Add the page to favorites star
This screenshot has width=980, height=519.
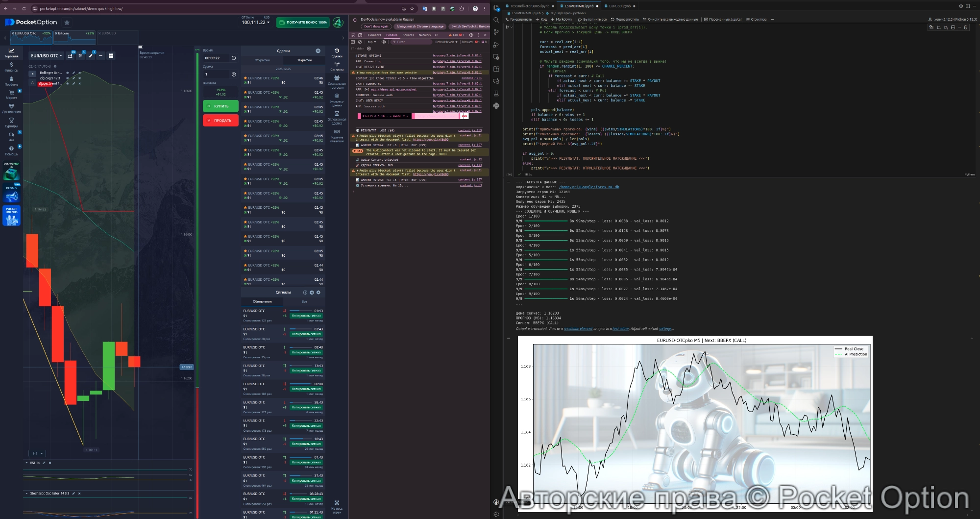pos(67,23)
